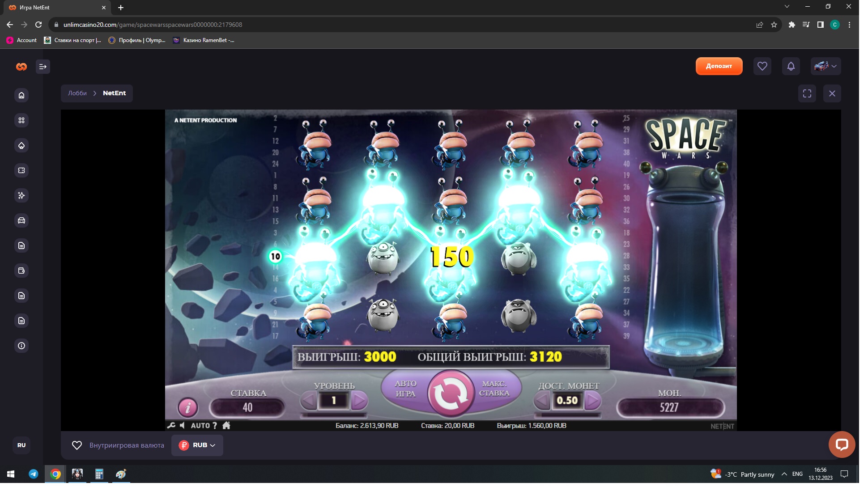Open the RUB currency dropdown

tap(197, 445)
